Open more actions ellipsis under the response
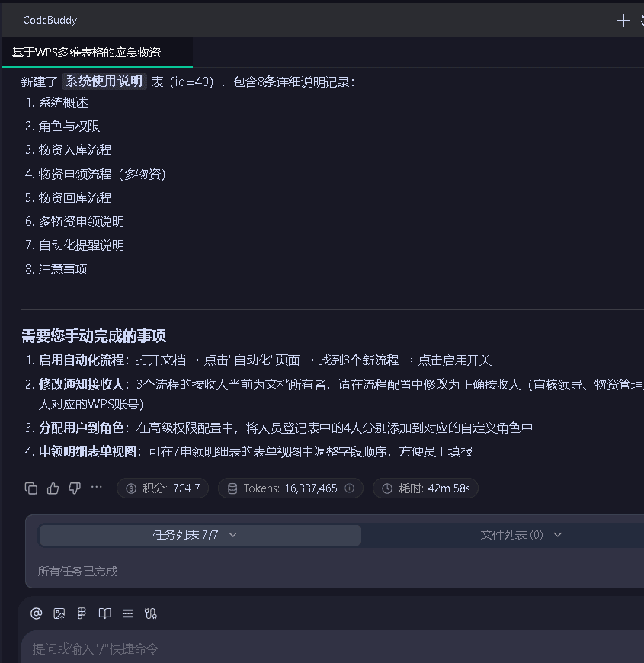Viewport: 644px width, 663px height. 97,488
